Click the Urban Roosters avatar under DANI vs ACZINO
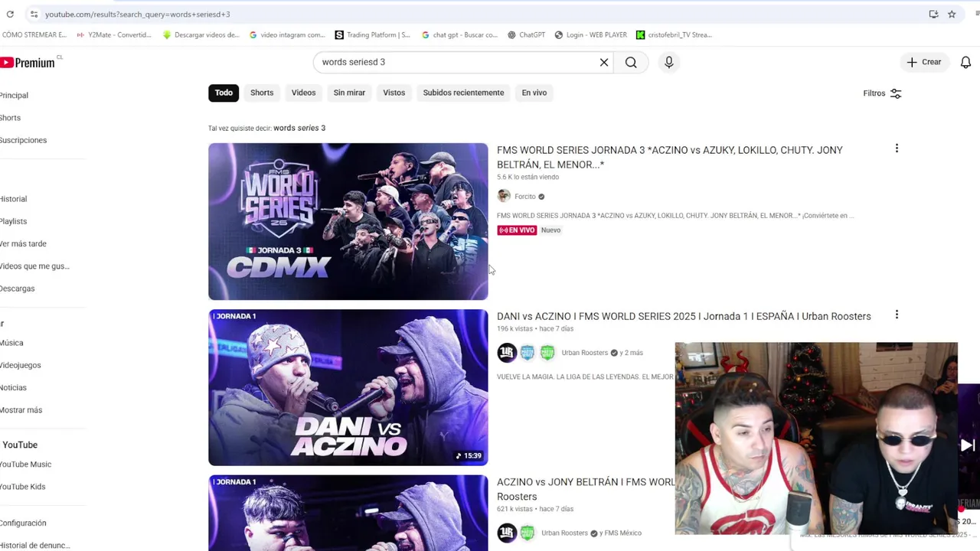 click(x=507, y=353)
